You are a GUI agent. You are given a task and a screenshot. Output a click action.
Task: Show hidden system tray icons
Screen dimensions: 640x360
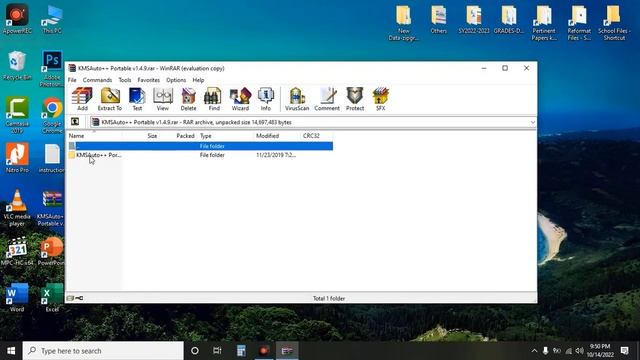pos(534,351)
